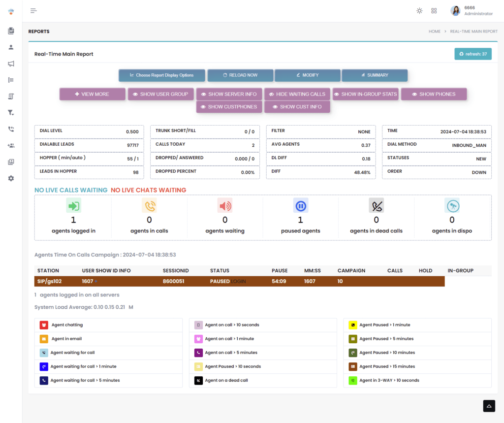Open the inbound phone calls sidebar icon

pos(11,129)
